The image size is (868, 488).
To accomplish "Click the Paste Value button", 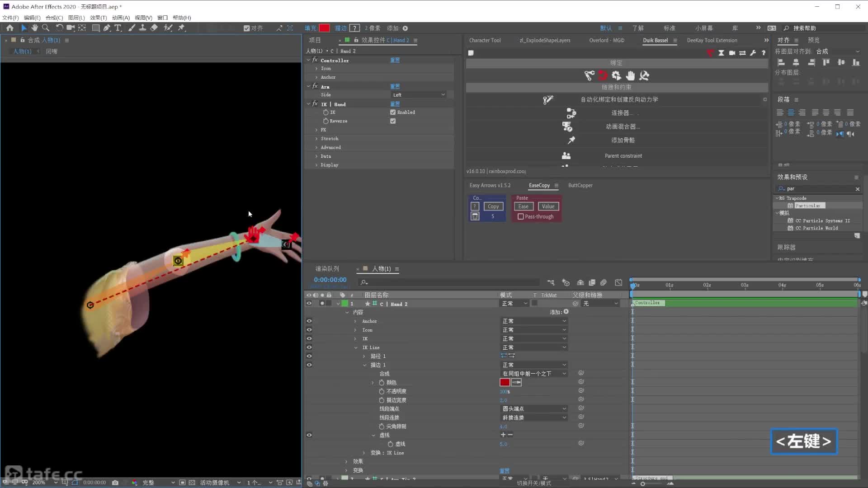I will pyautogui.click(x=548, y=206).
